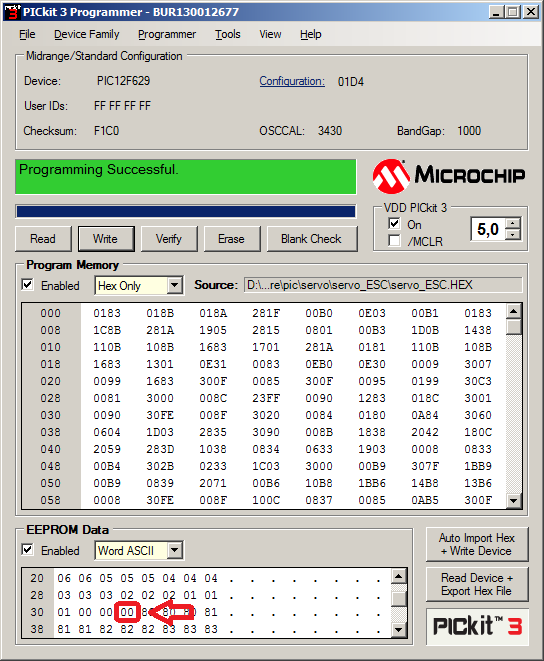Click the OSCCAL value 3430
544x661 pixels.
click(330, 131)
